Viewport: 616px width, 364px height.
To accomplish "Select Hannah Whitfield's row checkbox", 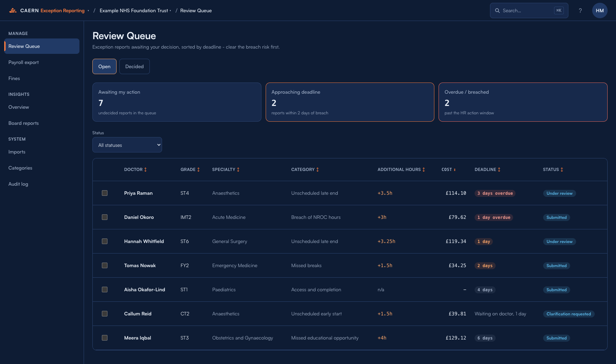I will click(105, 241).
